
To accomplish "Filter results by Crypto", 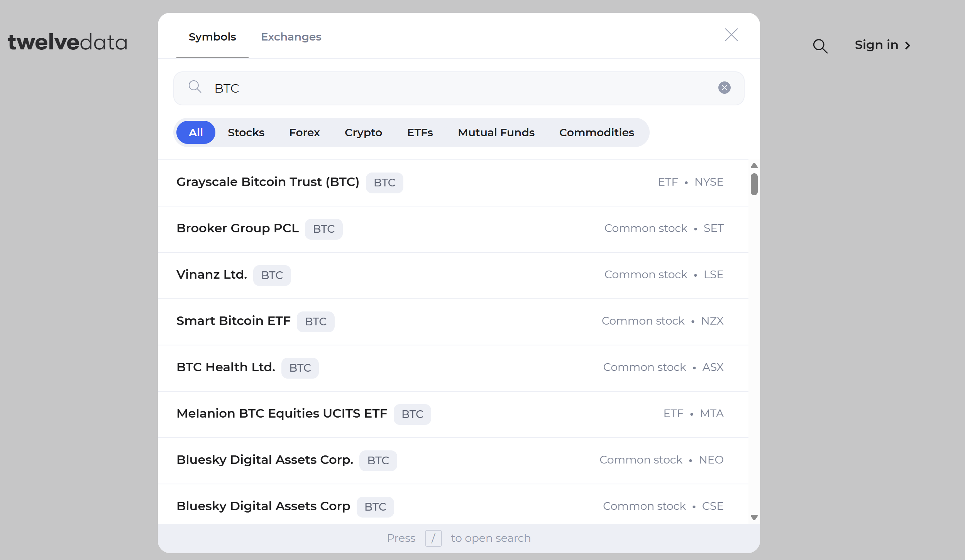I will (363, 133).
